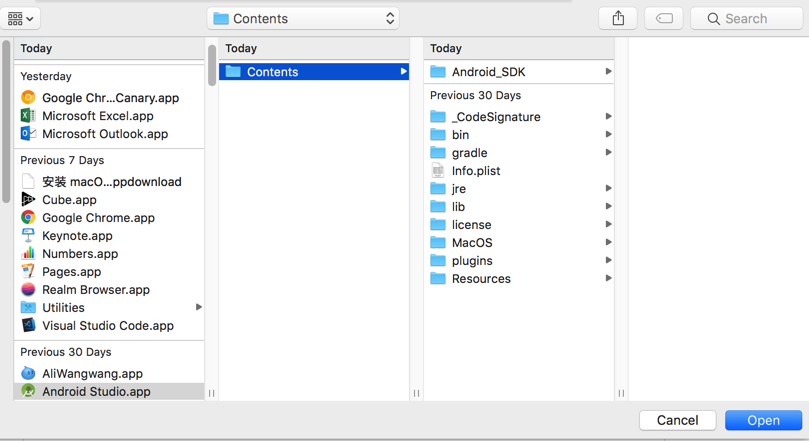
Task: Click the Search field
Action: (746, 18)
